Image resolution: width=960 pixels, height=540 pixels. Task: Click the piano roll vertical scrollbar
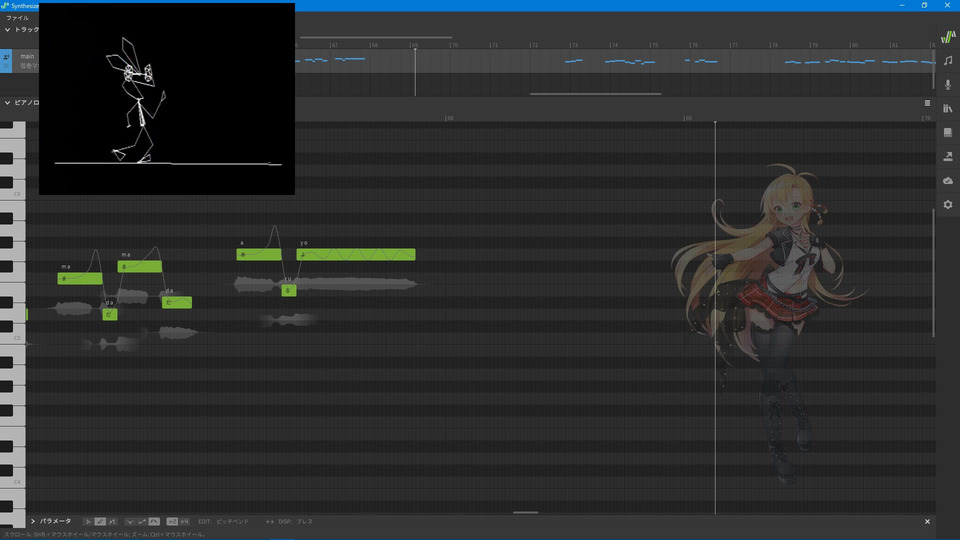pos(933,272)
